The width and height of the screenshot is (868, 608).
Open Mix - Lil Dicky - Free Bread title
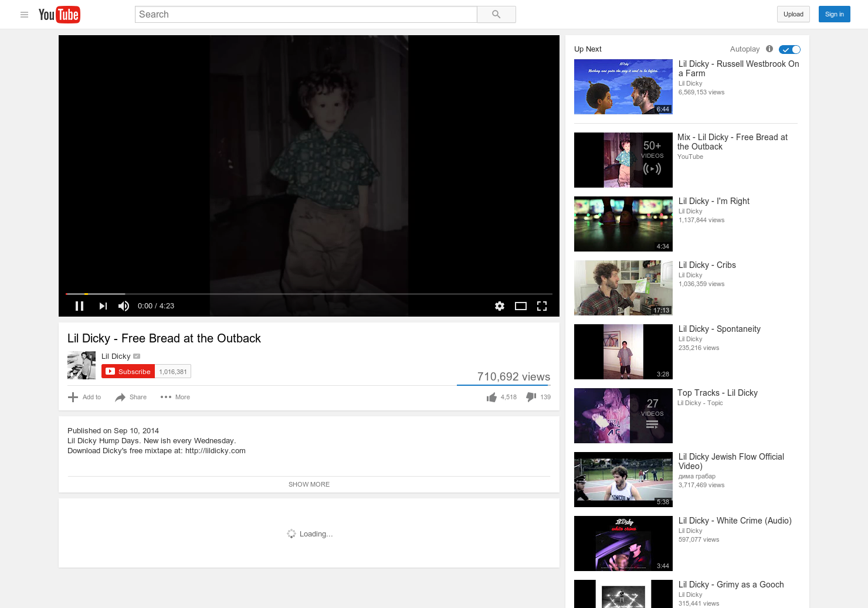(x=733, y=142)
